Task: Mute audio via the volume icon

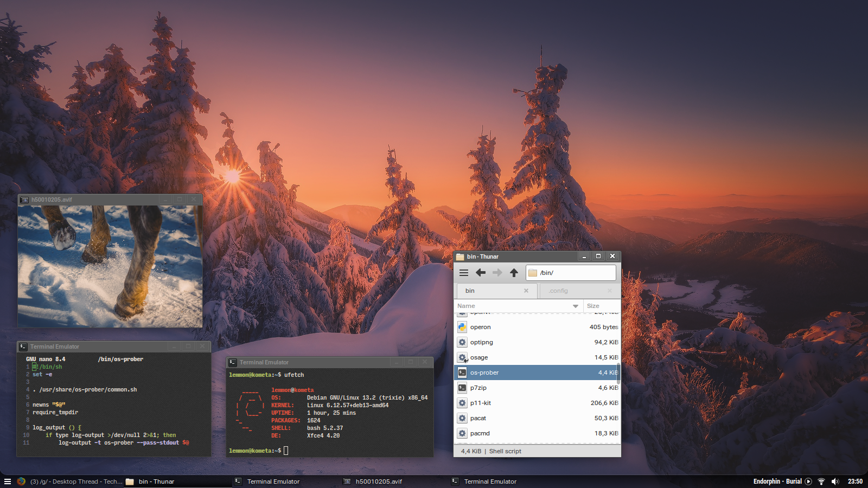Action: 835,481
